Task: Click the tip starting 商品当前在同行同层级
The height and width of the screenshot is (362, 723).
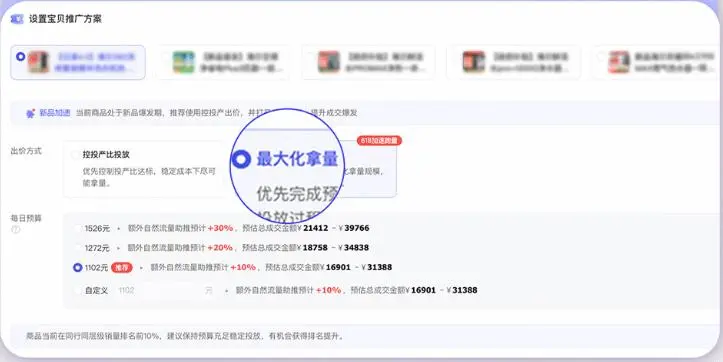Action: pyautogui.click(x=185, y=336)
